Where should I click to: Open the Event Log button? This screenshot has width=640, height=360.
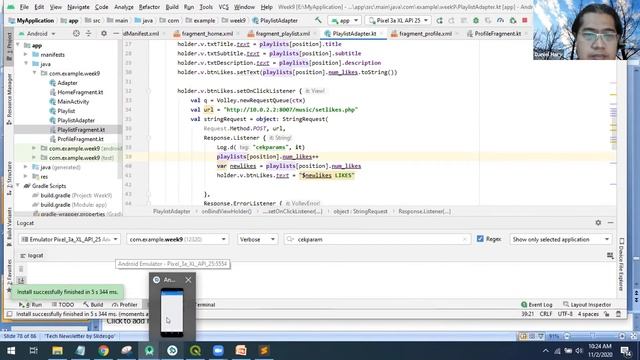[x=537, y=304]
